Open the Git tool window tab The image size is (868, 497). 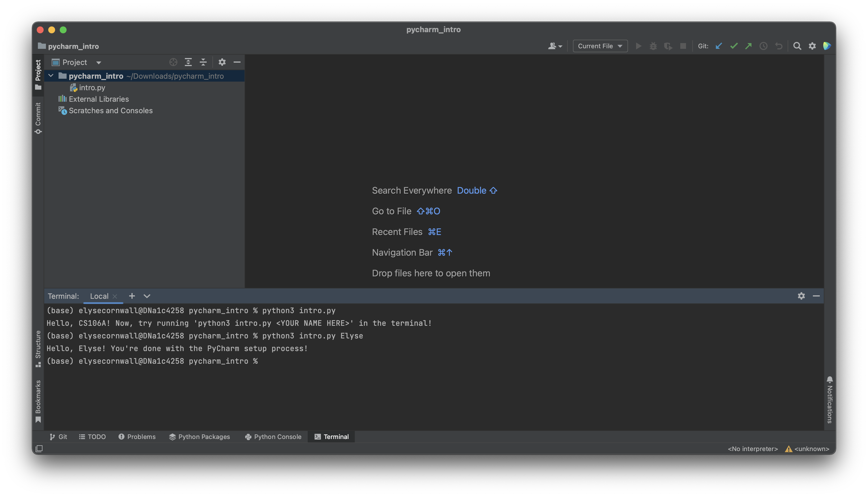point(58,437)
